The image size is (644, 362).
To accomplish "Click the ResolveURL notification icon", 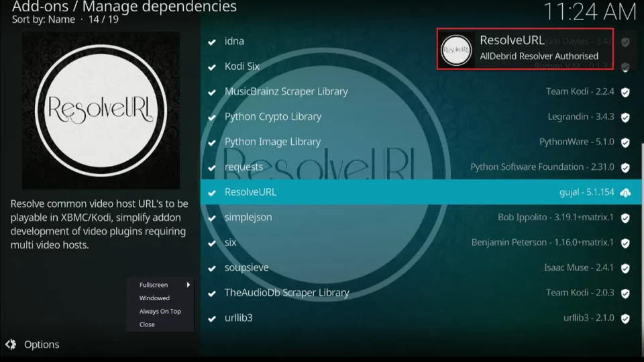I will [x=456, y=50].
